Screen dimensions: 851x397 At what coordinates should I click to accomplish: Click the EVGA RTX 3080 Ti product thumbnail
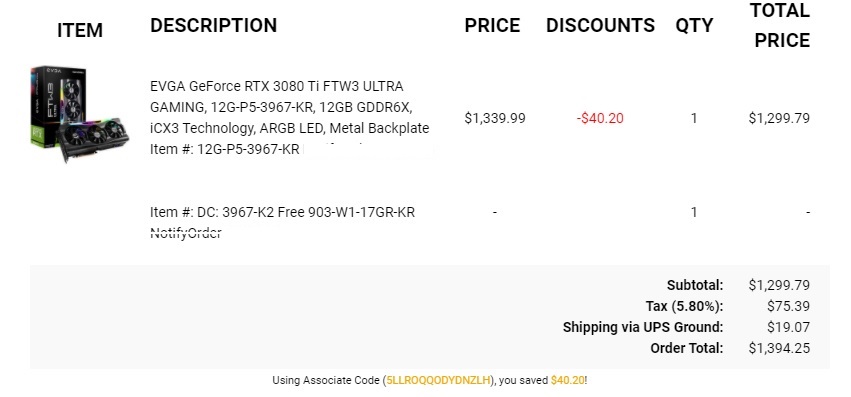(x=79, y=114)
